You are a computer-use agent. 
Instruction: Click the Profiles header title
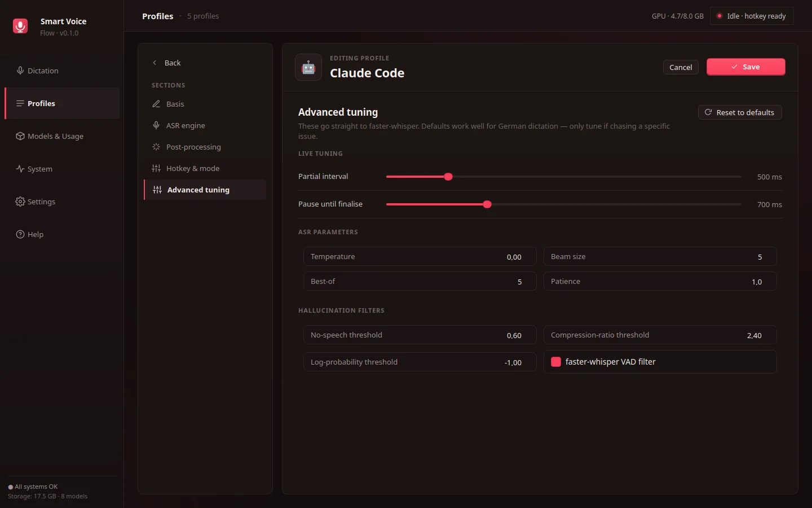[157, 16]
